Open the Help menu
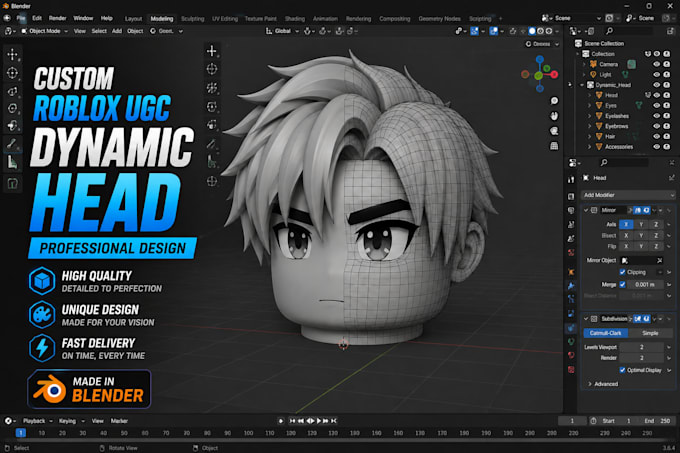The image size is (680, 453). point(107,18)
